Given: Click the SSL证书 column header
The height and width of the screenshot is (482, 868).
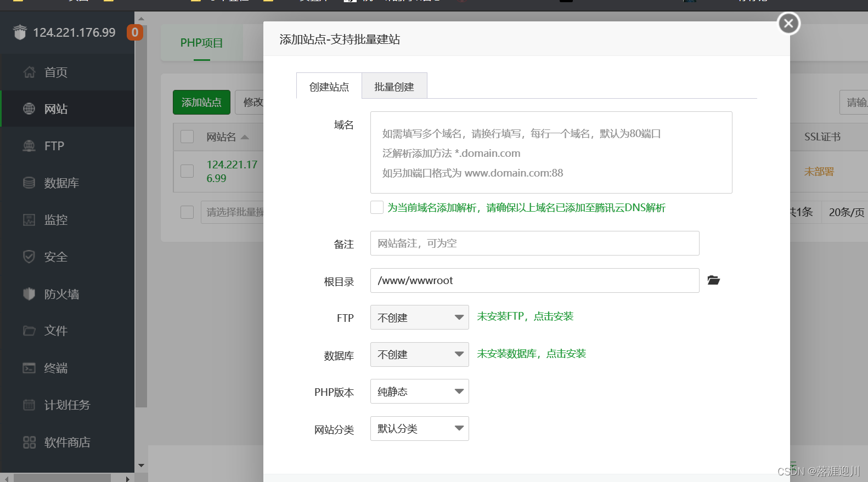Looking at the screenshot, I should coord(822,137).
